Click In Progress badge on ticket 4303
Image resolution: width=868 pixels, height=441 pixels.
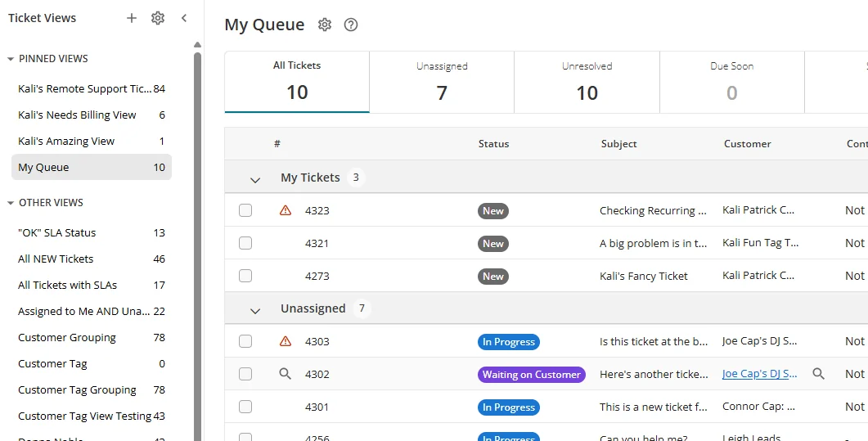[x=509, y=342]
